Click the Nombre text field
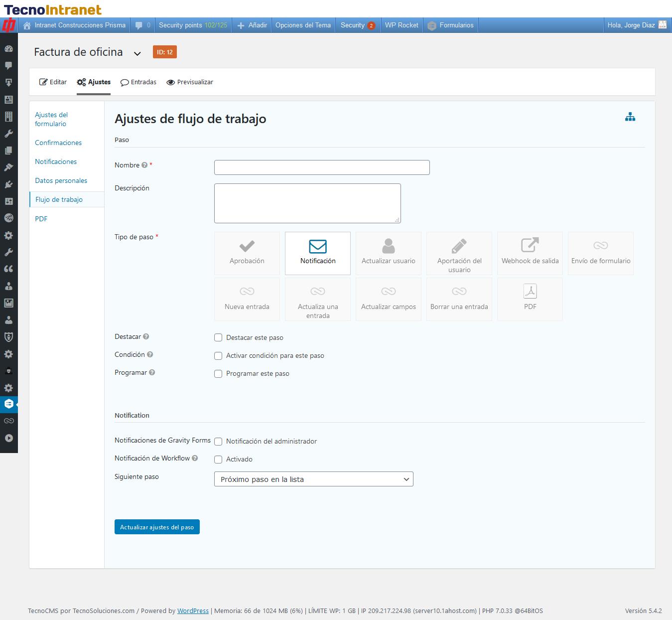Screen dimensions: 672x620 pyautogui.click(x=322, y=167)
